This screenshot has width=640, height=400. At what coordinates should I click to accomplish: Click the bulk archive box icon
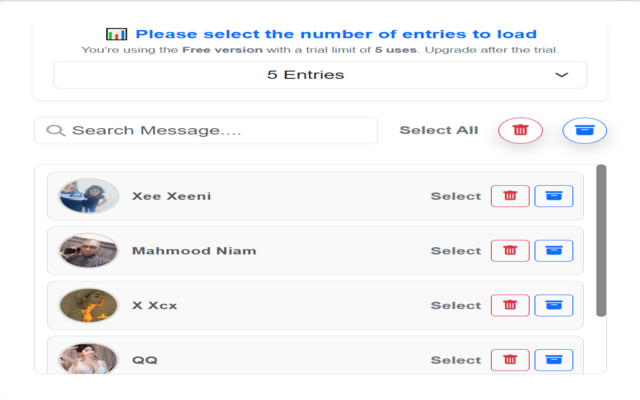pos(584,130)
